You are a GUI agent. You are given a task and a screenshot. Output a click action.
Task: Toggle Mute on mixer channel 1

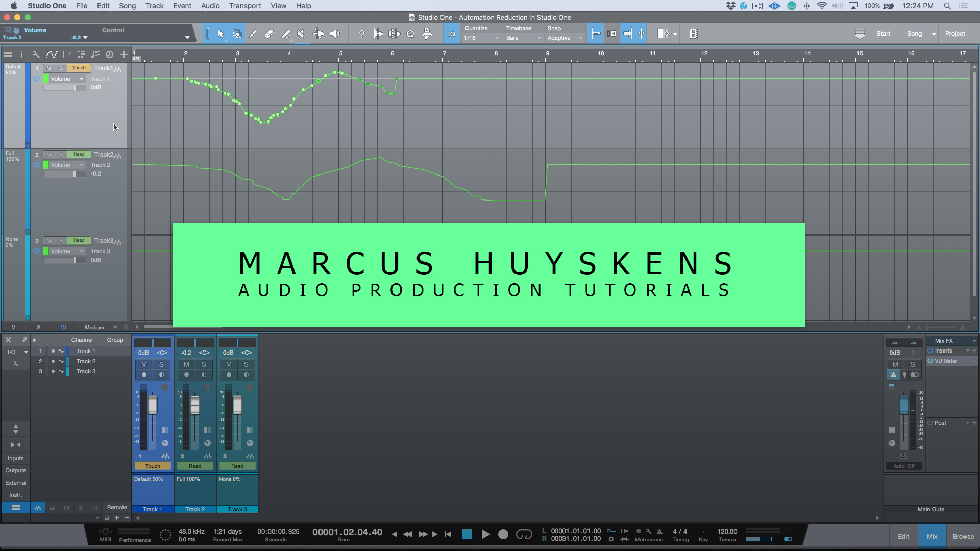pos(144,364)
